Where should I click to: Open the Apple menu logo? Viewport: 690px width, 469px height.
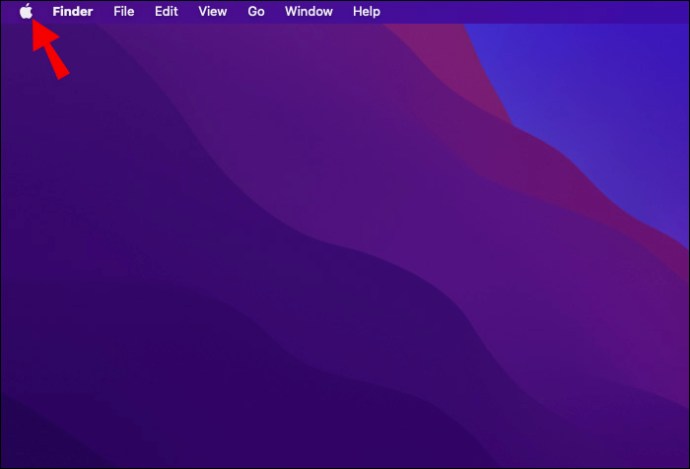click(26, 11)
